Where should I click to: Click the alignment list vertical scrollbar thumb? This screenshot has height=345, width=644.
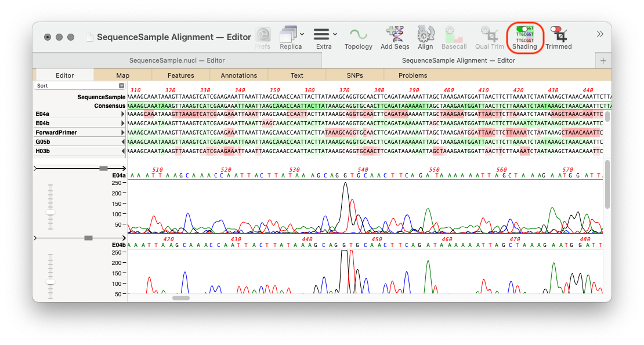607,117
